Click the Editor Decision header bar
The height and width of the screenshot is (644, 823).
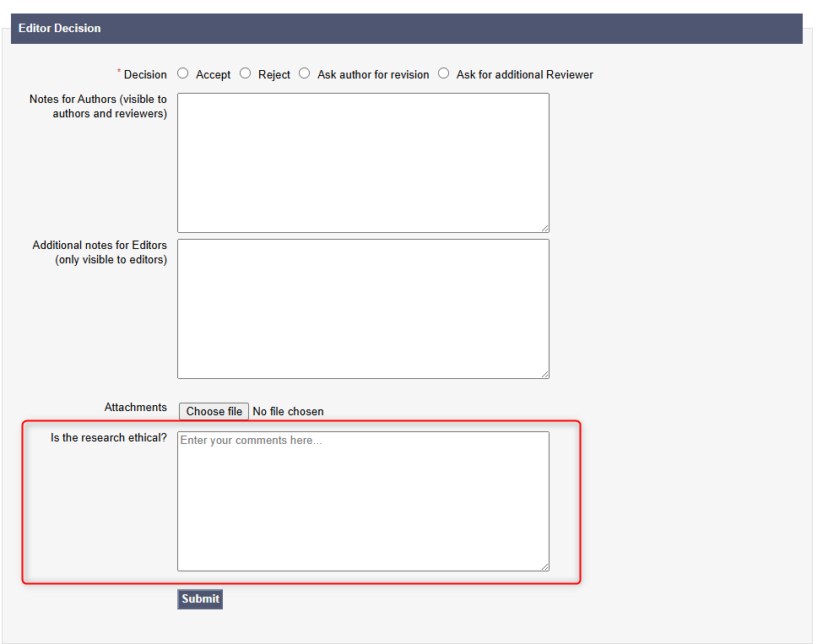click(x=406, y=29)
